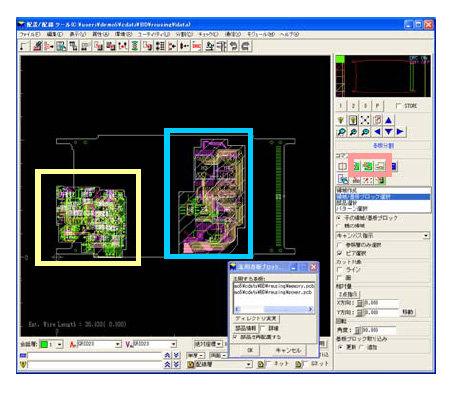Screen dimensions: 455x395
Task: Toggle the ビア選択 checkbox
Action: (x=340, y=253)
